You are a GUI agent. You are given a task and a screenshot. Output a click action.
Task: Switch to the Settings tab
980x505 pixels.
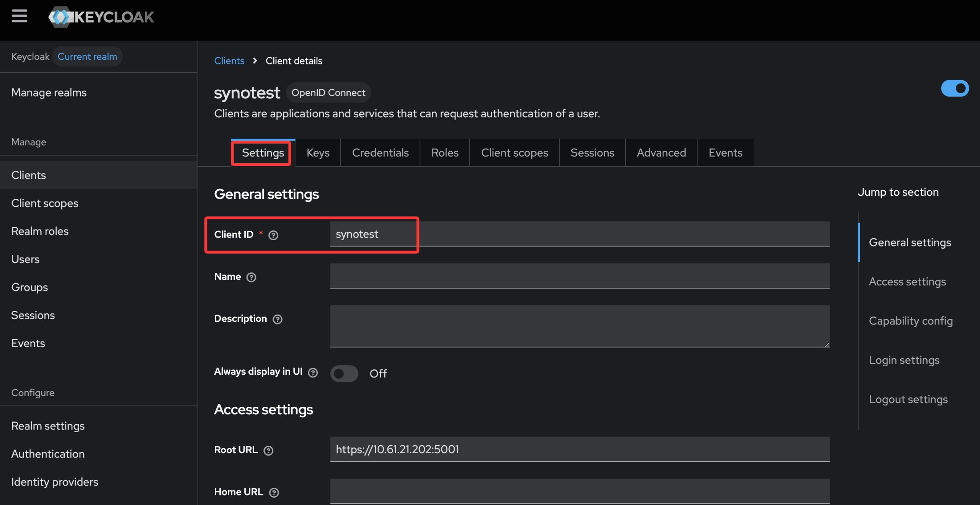[x=263, y=153]
